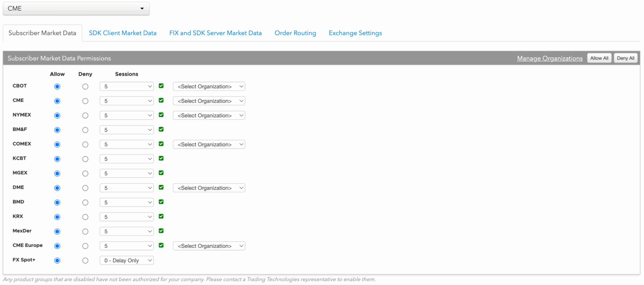Set FX Spot+ to Deny

pos(85,260)
